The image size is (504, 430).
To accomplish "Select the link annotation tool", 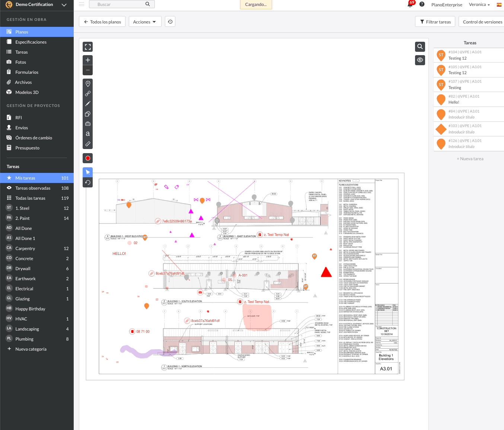I will pyautogui.click(x=88, y=94).
